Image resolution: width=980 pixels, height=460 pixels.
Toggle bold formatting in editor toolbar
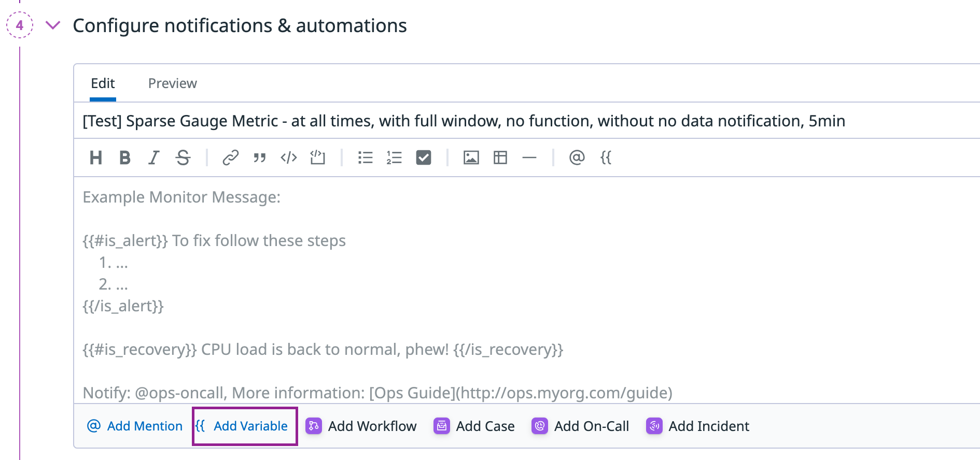coord(124,157)
